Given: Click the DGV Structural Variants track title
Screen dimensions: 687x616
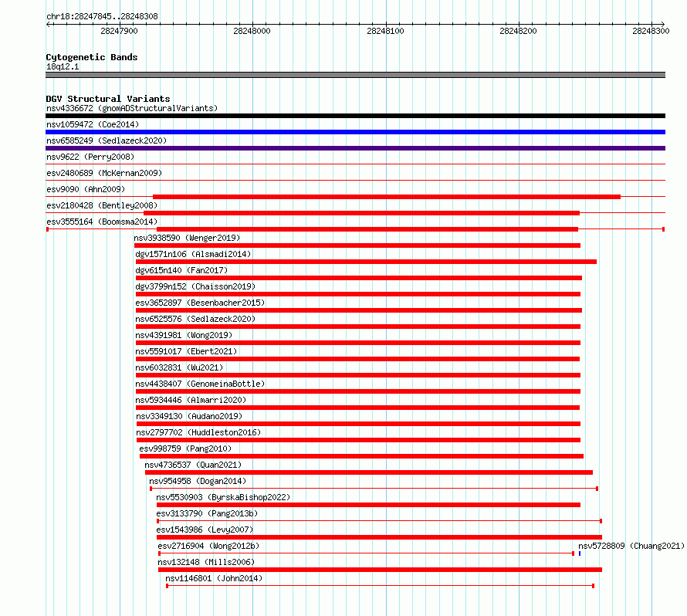Looking at the screenshot, I should tap(108, 99).
